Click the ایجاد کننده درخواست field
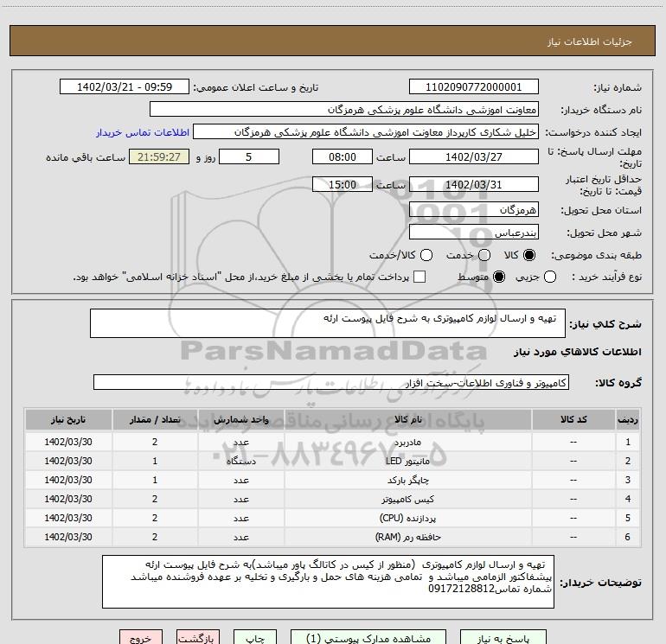This screenshot has height=644, width=666. tap(366, 132)
